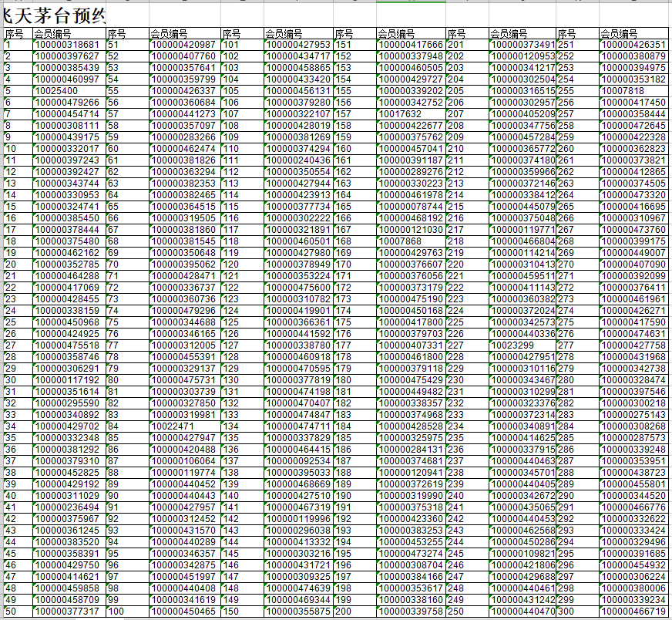The image size is (672, 620).
Task: Click the 序号 header above 201
Action: coord(467,34)
